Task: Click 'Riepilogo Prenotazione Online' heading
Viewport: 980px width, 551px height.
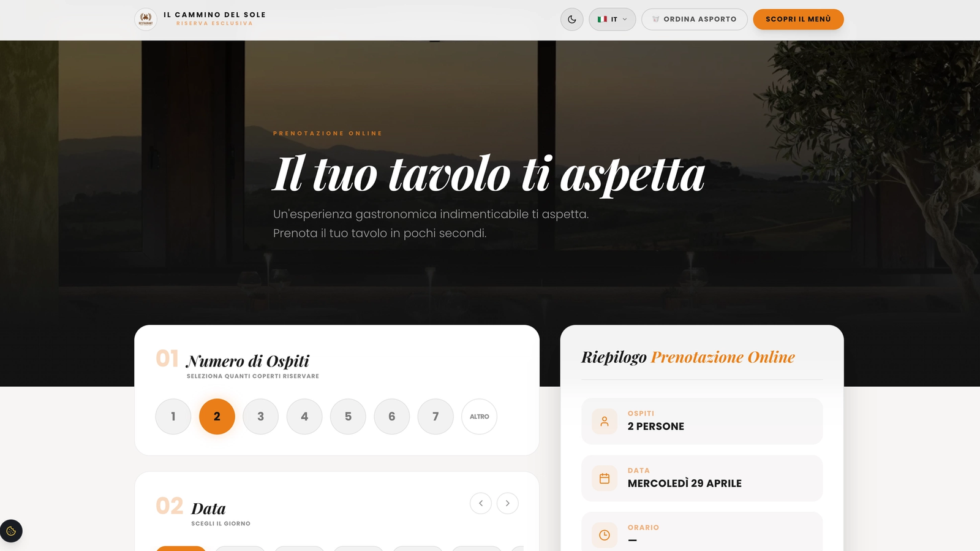Action: (x=688, y=357)
